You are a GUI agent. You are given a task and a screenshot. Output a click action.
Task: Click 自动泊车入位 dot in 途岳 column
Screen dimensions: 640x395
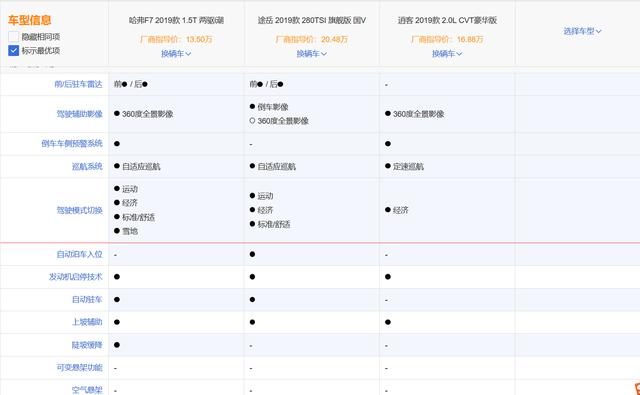252,254
